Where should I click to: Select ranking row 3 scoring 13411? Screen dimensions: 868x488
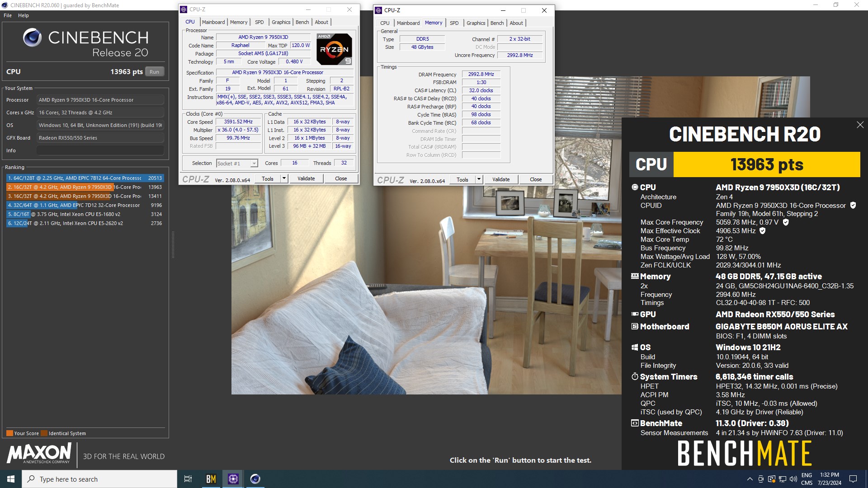tap(85, 196)
